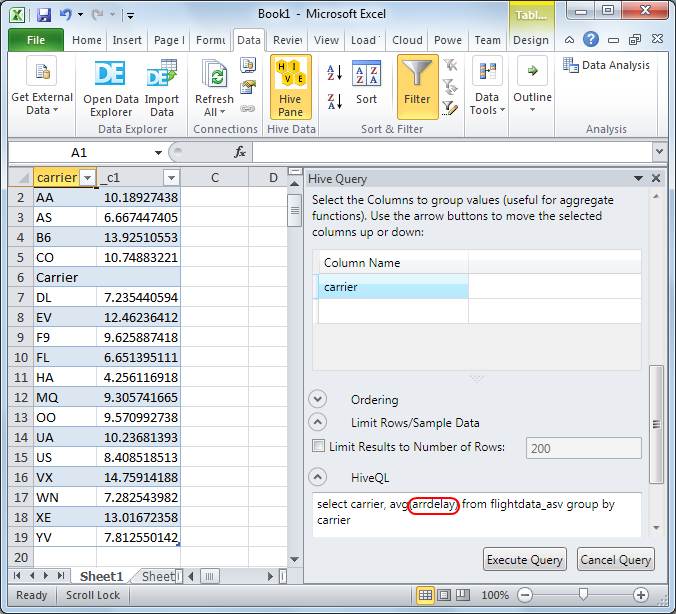Select cell with value 14.75914188
Screen dimensions: 676x614
coord(138,477)
